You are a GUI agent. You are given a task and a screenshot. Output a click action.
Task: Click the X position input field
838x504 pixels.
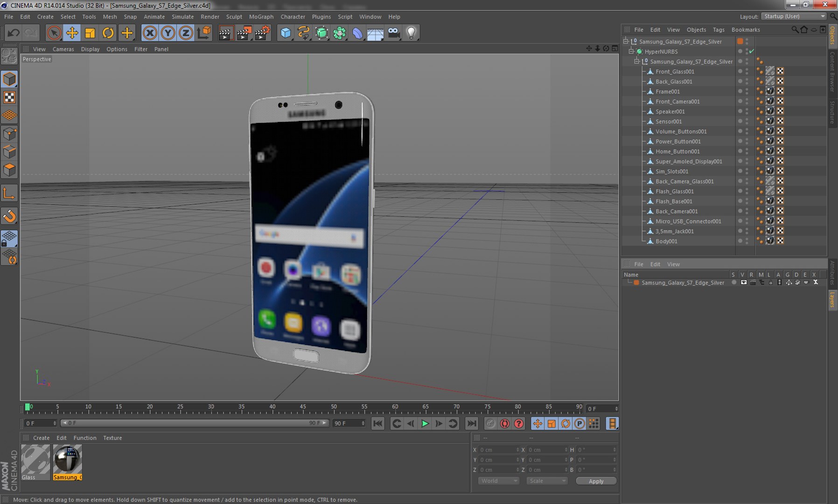pyautogui.click(x=499, y=450)
